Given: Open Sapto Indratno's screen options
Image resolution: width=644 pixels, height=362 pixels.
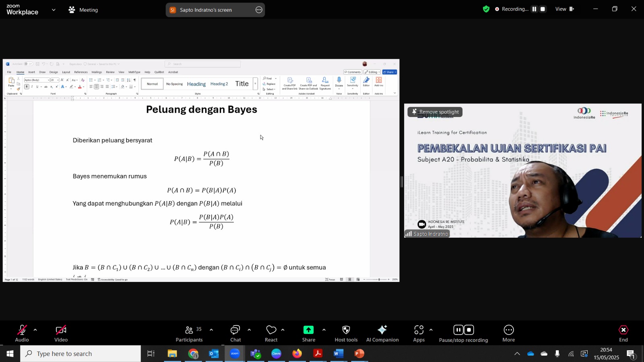Looking at the screenshot, I should pyautogui.click(x=259, y=10).
